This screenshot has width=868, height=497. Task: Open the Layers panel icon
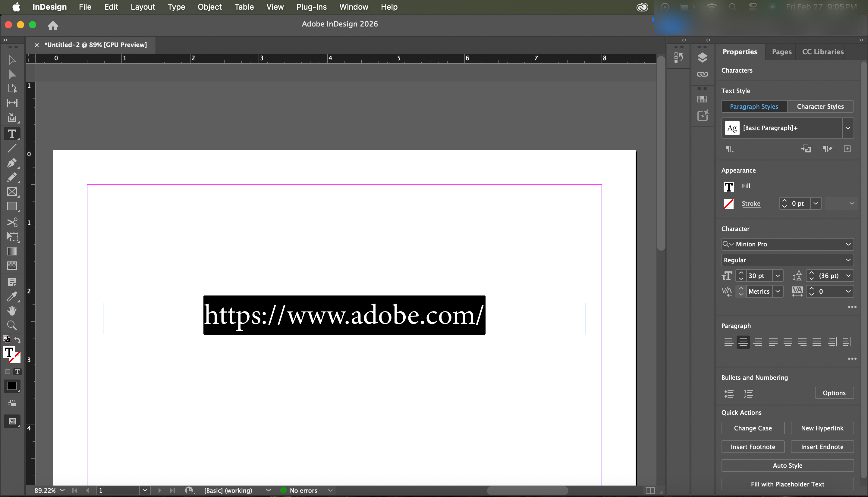pyautogui.click(x=702, y=58)
